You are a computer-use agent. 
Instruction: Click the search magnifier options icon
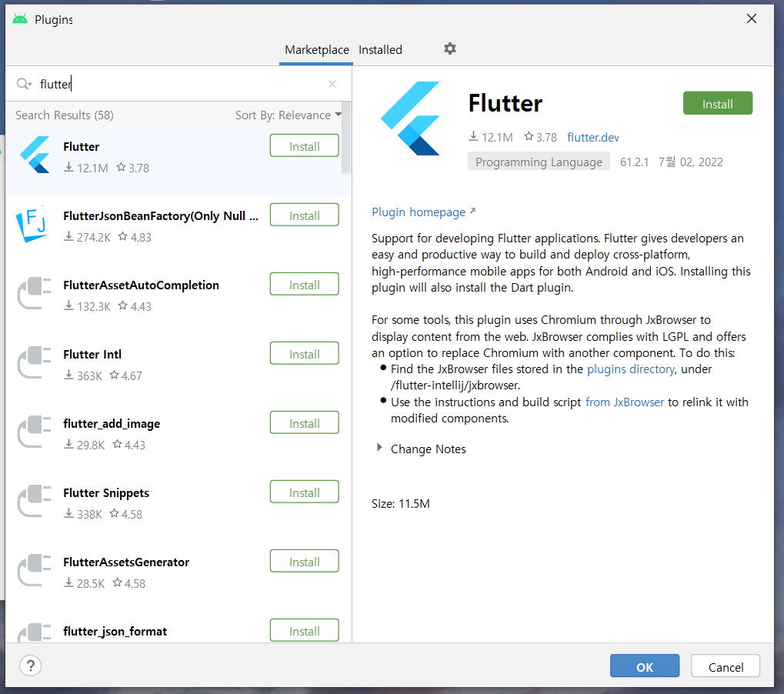tap(24, 84)
